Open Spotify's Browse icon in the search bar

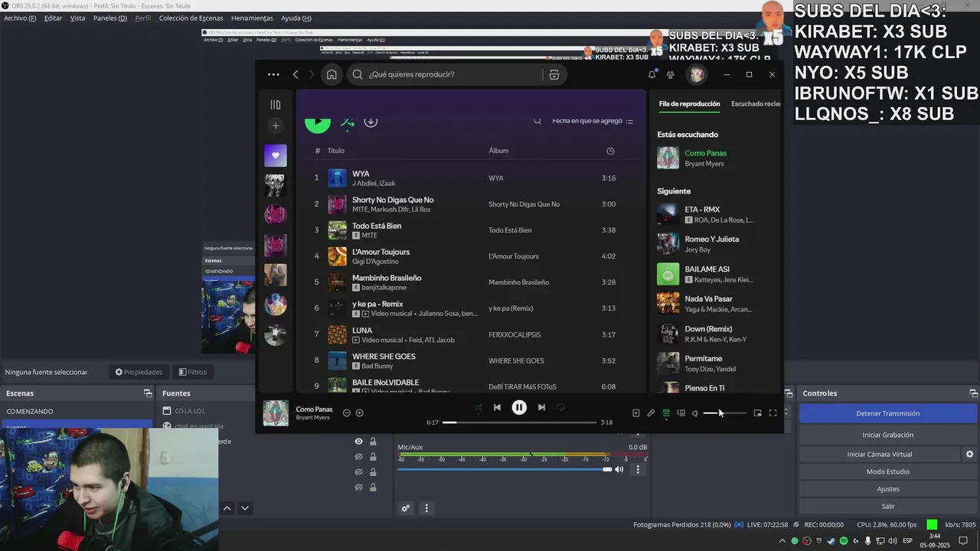(x=554, y=74)
